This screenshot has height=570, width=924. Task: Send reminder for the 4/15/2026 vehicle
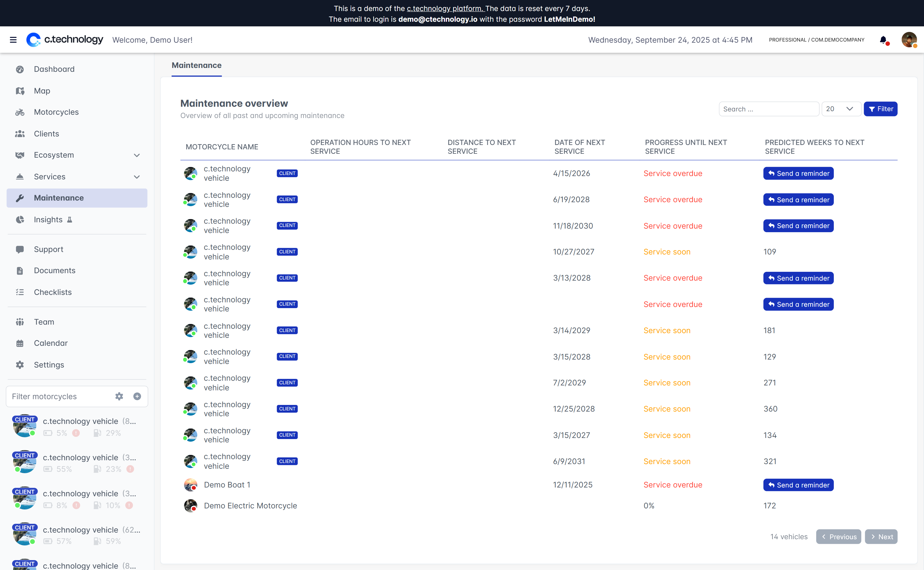tap(799, 173)
